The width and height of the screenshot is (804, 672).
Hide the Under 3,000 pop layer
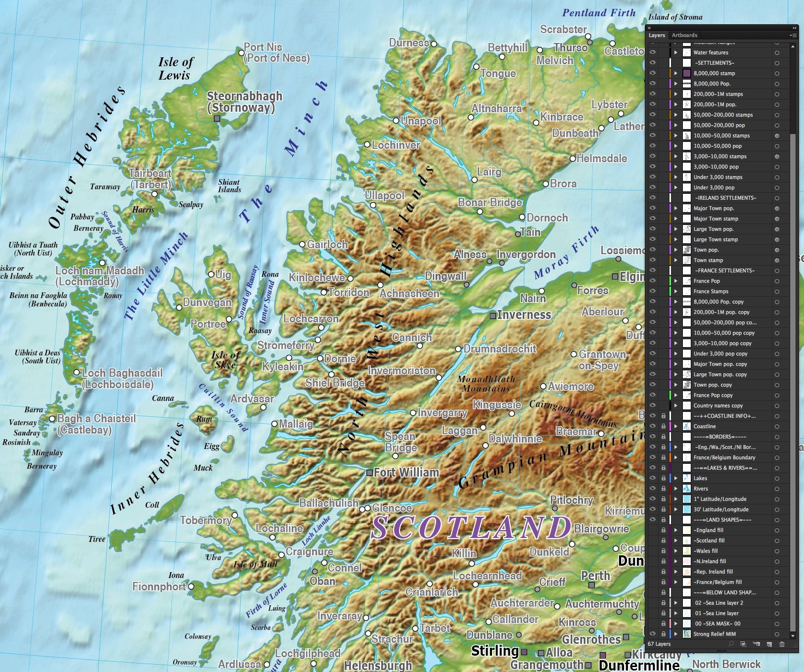pyautogui.click(x=652, y=187)
